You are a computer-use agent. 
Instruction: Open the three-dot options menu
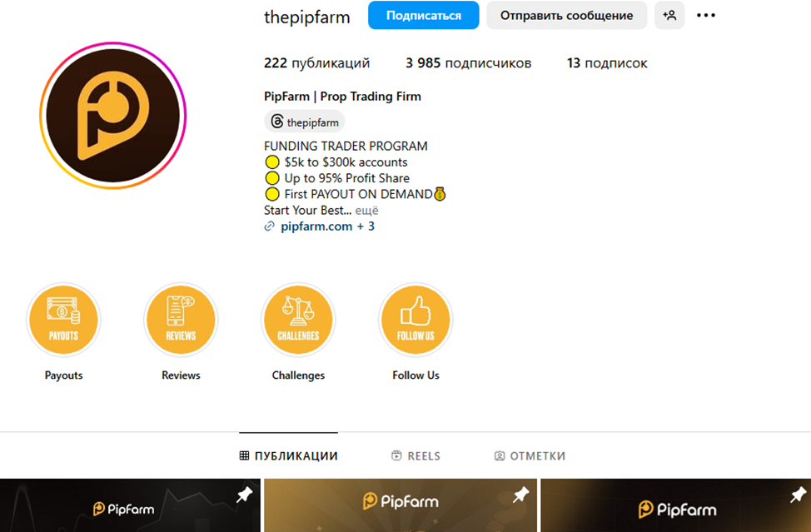[705, 16]
